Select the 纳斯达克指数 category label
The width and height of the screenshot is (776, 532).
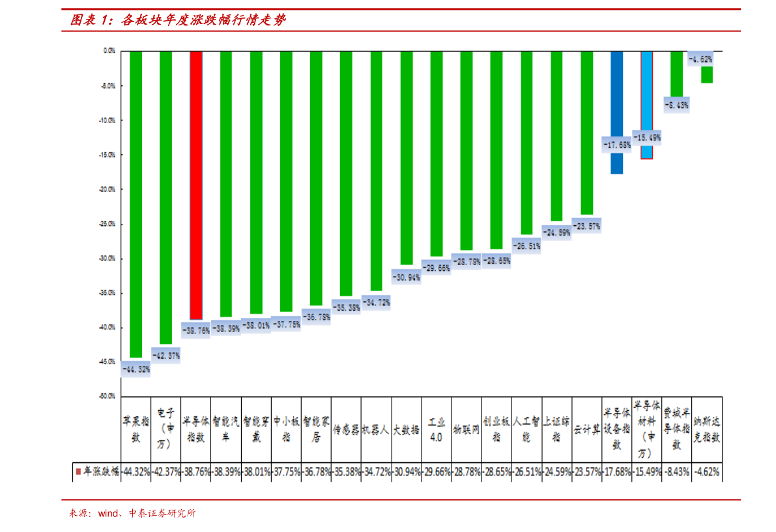tap(707, 430)
